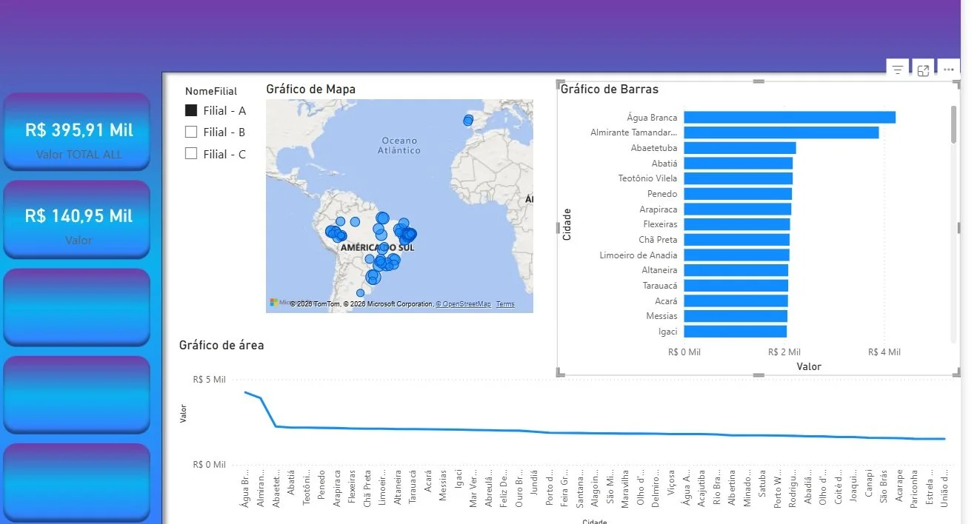Click the Igaci bar in the bar chart
Screen dimensions: 980x524
coord(735,332)
